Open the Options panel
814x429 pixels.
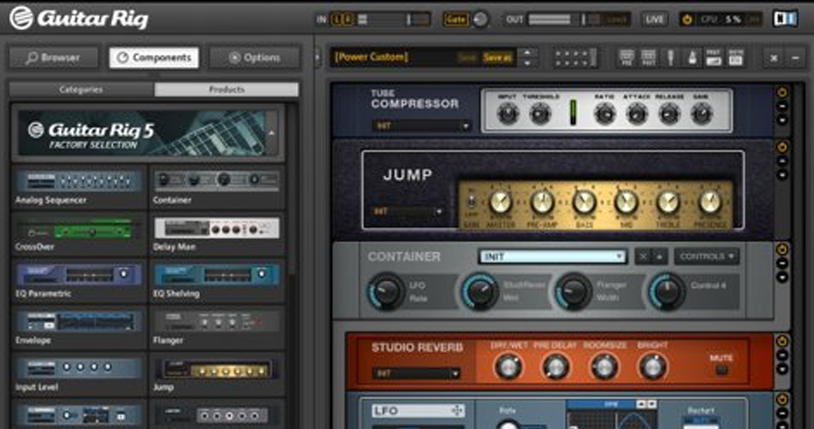coord(254,57)
